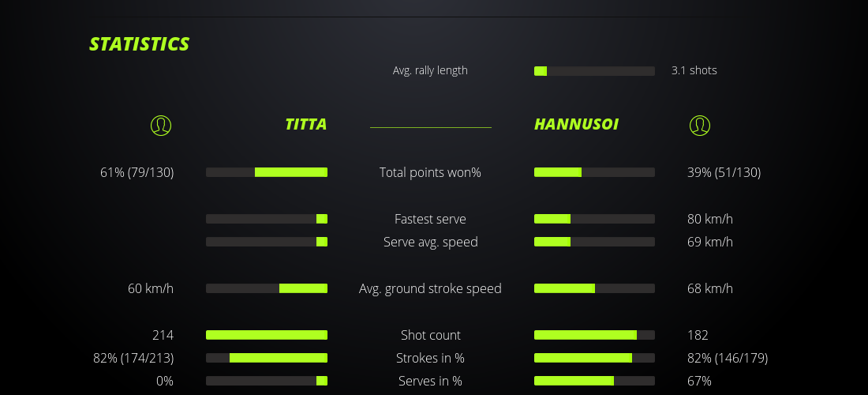Viewport: 868px width, 395px height.
Task: Click Titta's player avatar icon
Action: (161, 125)
